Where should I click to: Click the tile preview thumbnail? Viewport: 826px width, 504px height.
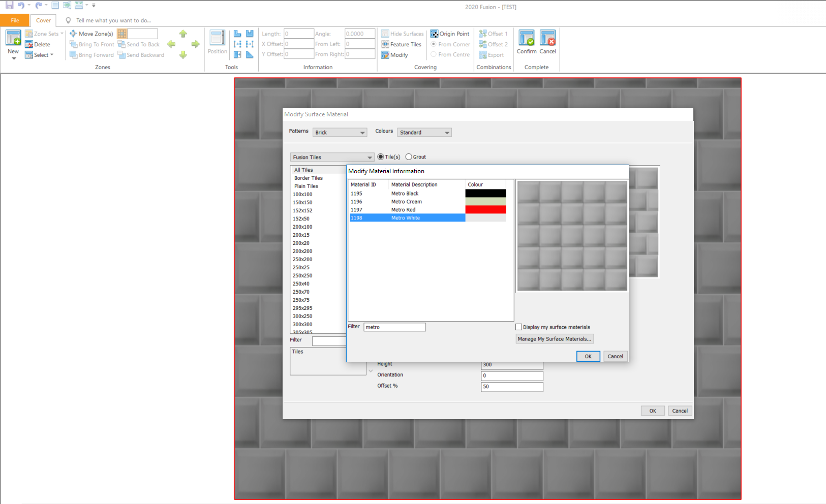coord(572,236)
